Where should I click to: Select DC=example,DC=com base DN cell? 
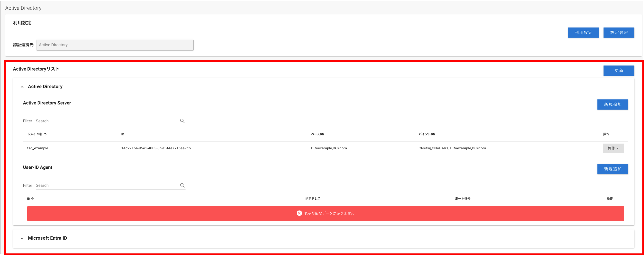329,148
